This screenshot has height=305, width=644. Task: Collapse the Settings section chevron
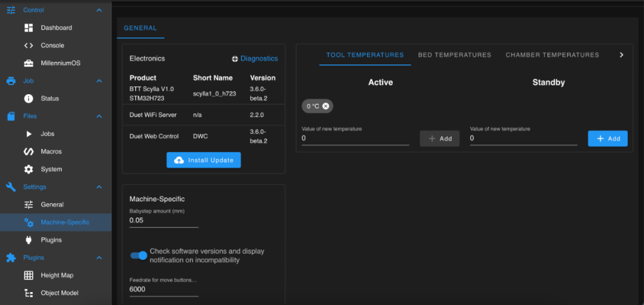(x=99, y=187)
